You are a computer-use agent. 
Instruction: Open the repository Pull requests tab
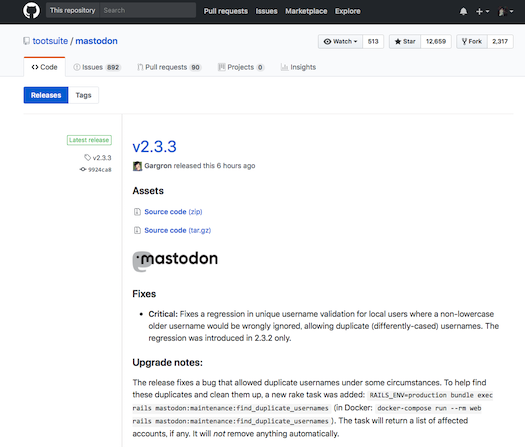169,67
